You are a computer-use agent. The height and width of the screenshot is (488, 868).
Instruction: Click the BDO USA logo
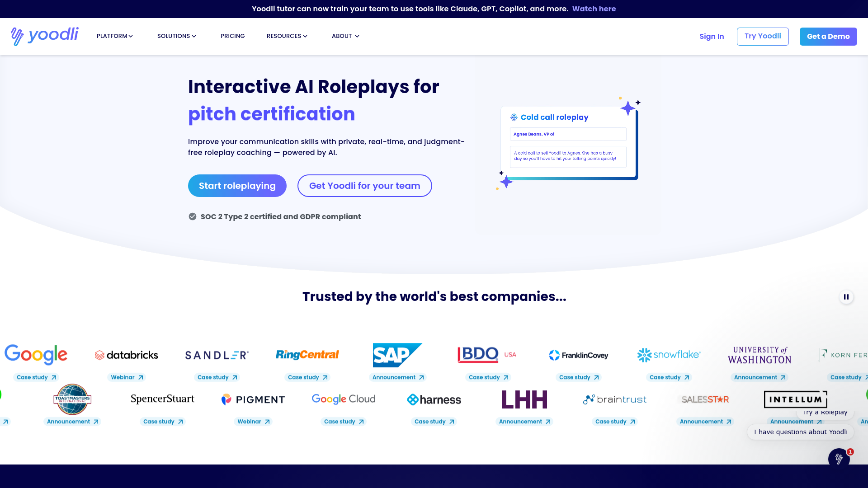point(487,355)
